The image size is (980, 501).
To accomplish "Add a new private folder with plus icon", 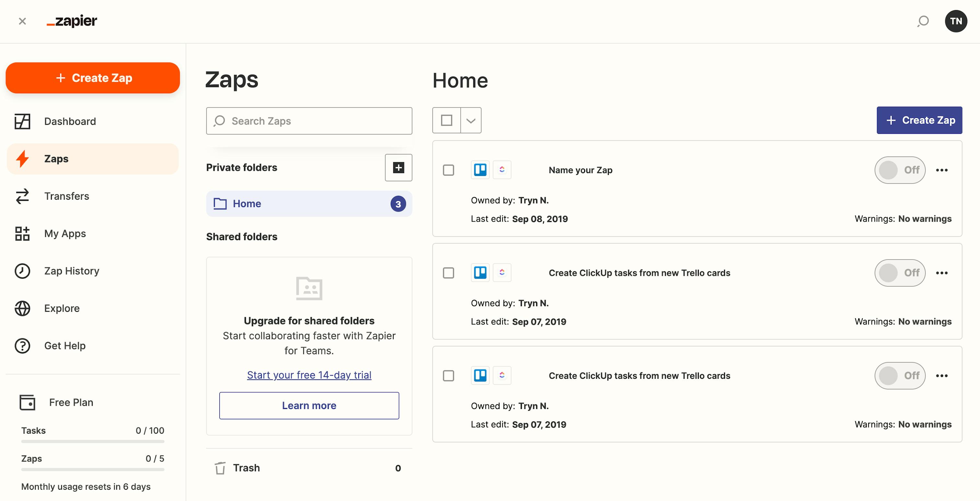I will (398, 168).
